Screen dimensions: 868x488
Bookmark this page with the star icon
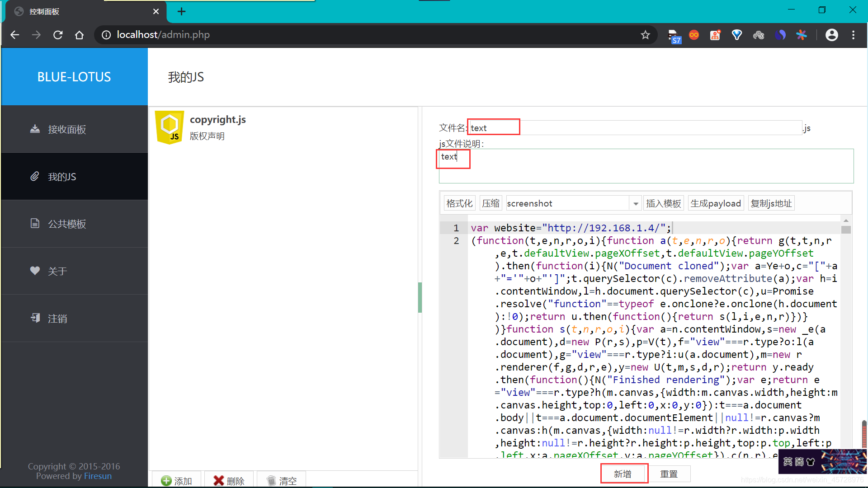(645, 35)
